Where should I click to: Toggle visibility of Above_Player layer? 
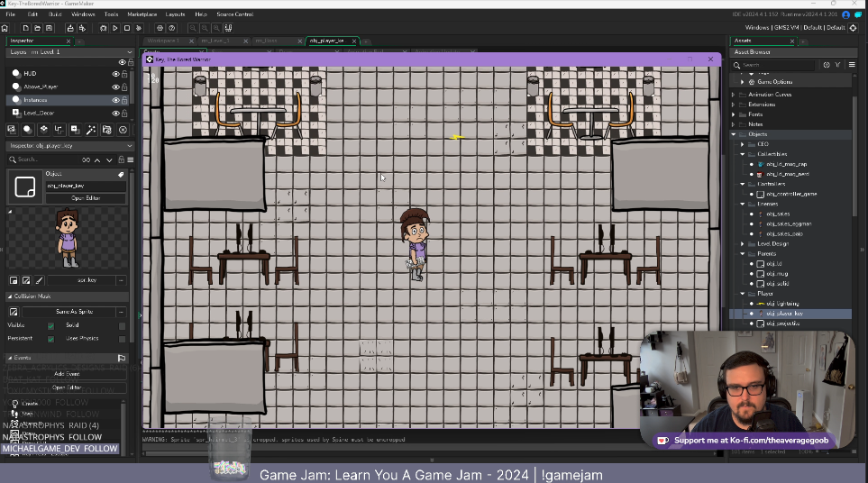(x=115, y=87)
